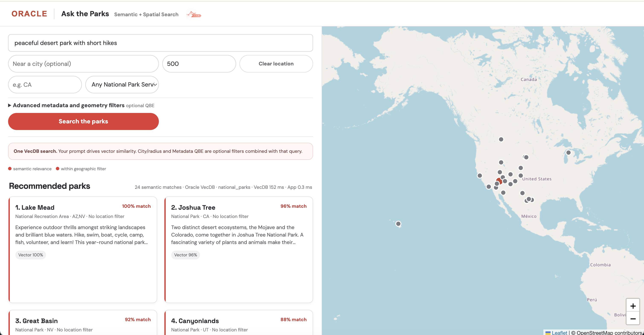
Task: Click the Vector 96% chip
Action: pyautogui.click(x=186, y=255)
